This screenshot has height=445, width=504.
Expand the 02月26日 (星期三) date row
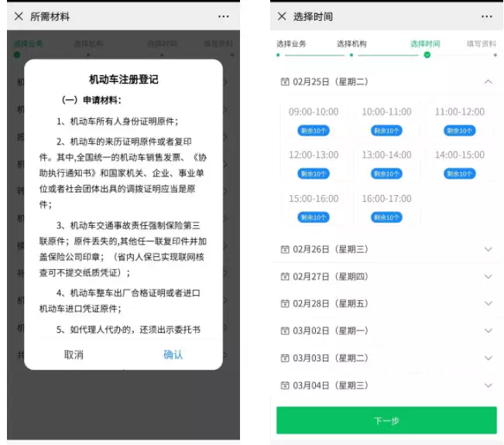click(488, 249)
